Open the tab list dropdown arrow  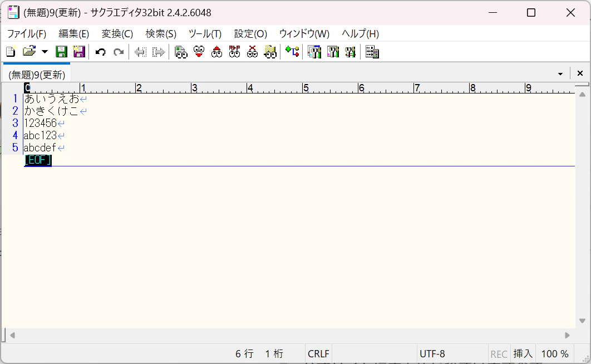tap(560, 74)
